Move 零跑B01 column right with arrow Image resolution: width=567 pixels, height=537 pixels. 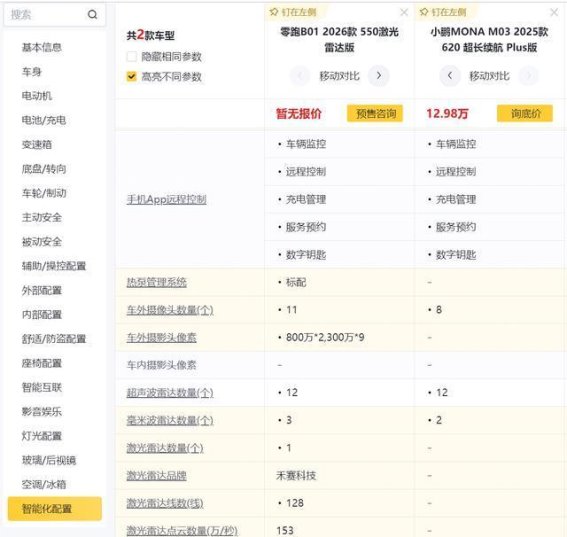pyautogui.click(x=379, y=76)
